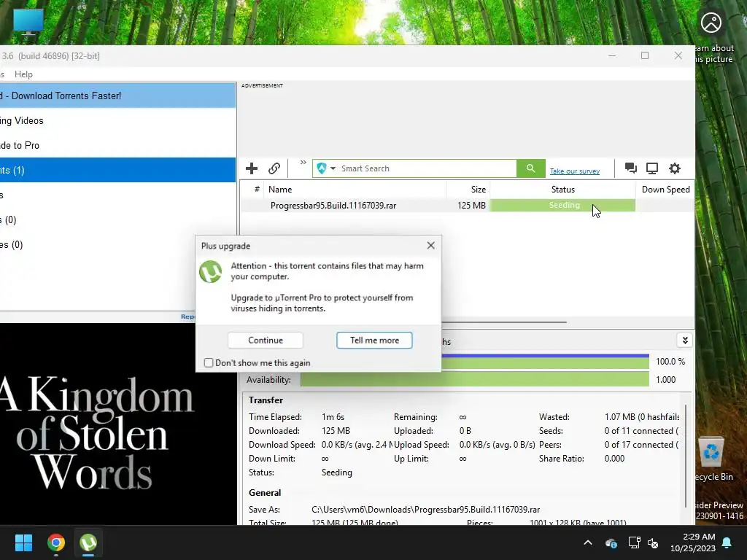This screenshot has width=747, height=560.
Task: Click the Save As path text
Action: coord(425,510)
